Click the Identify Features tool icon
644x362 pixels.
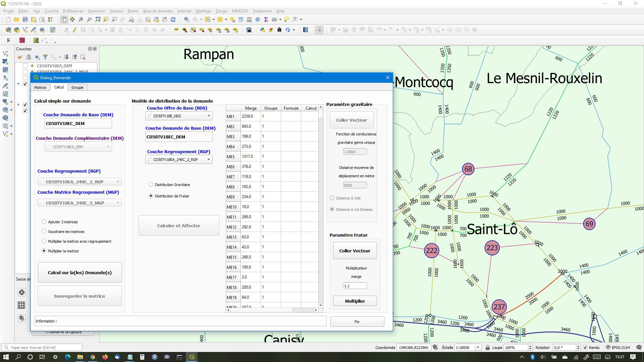pos(186,19)
